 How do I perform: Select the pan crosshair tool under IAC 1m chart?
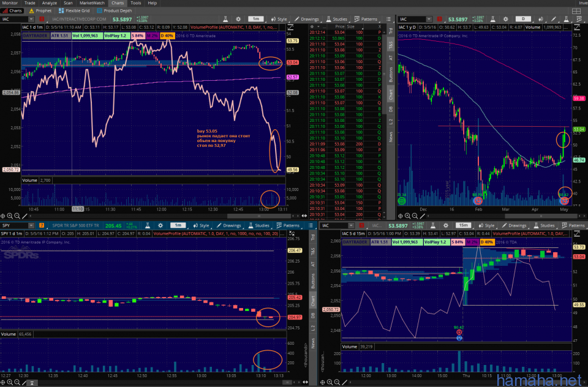tap(3, 216)
